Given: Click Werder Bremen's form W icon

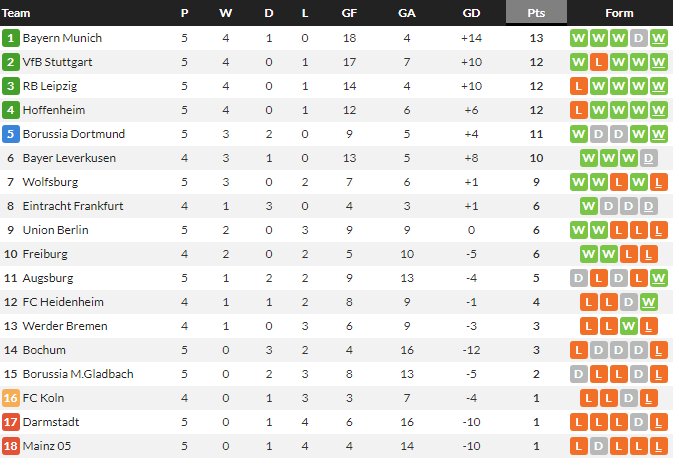Looking at the screenshot, I should click(x=629, y=326).
